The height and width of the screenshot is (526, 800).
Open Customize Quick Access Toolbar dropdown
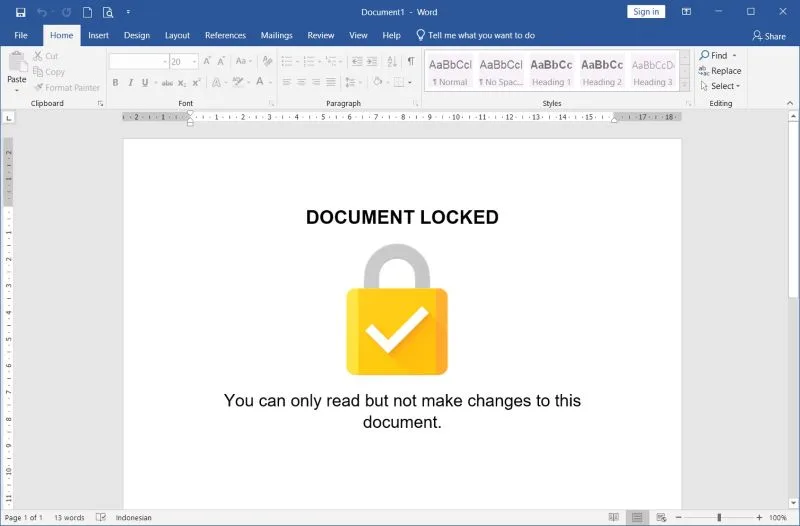coord(129,12)
